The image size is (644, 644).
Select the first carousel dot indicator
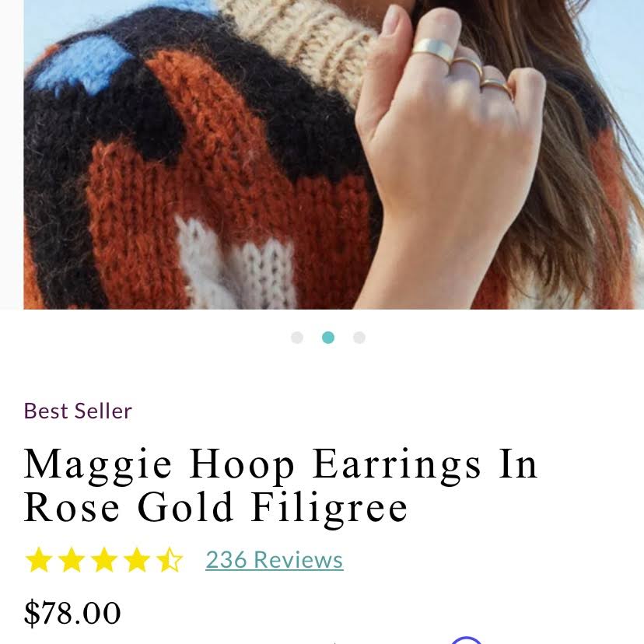297,338
